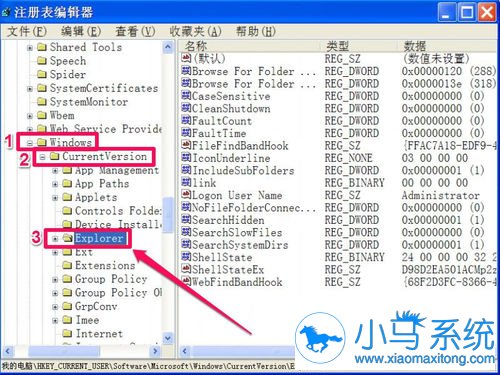Click the values pane scroll left arrow
500x375 pixels.
185,351
